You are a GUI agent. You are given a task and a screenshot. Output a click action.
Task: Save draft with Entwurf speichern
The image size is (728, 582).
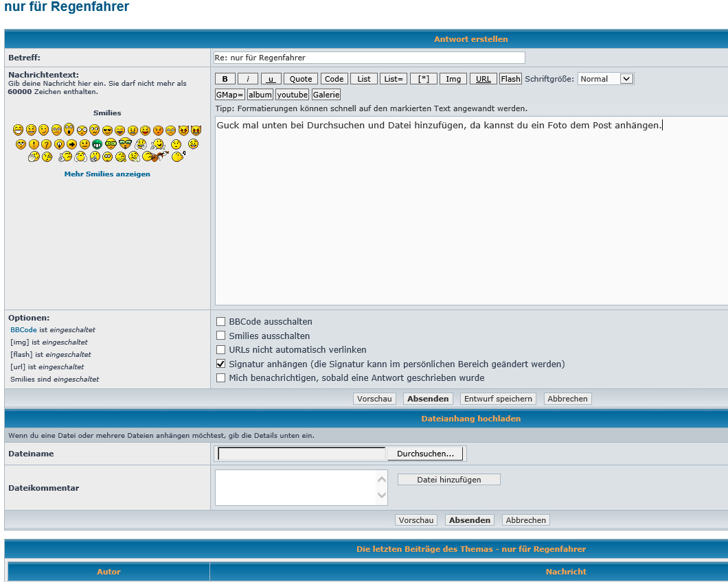tap(498, 399)
